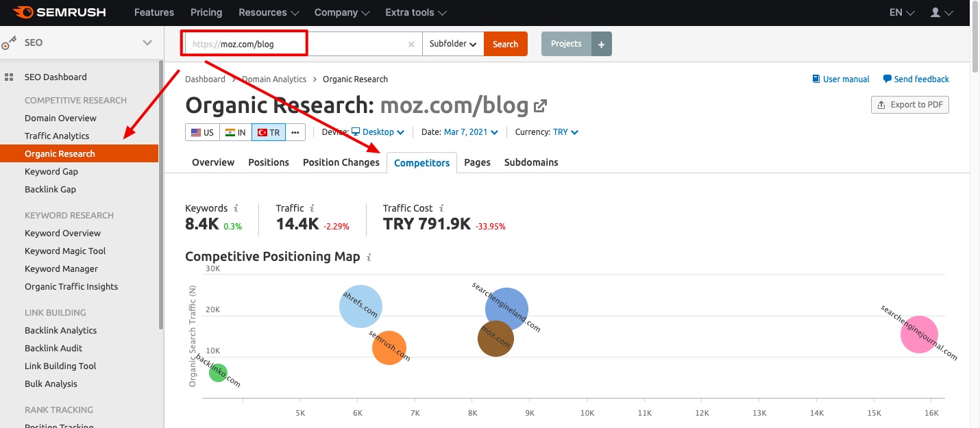Select Organic Research in sidebar

79,153
